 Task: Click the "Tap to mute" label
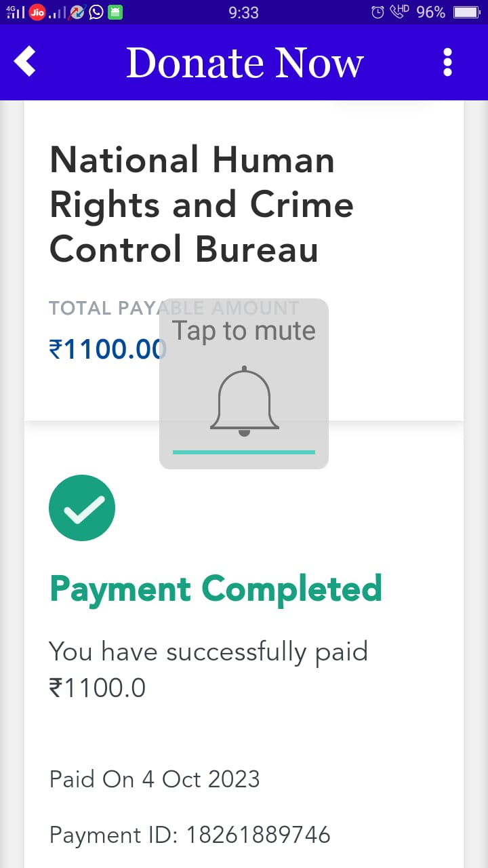(244, 331)
